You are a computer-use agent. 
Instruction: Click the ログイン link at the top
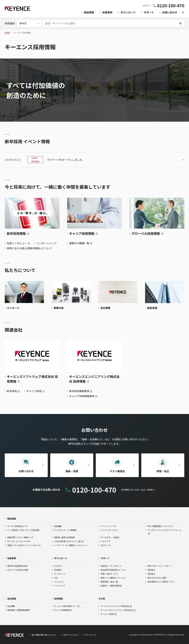pyautogui.click(x=147, y=6)
